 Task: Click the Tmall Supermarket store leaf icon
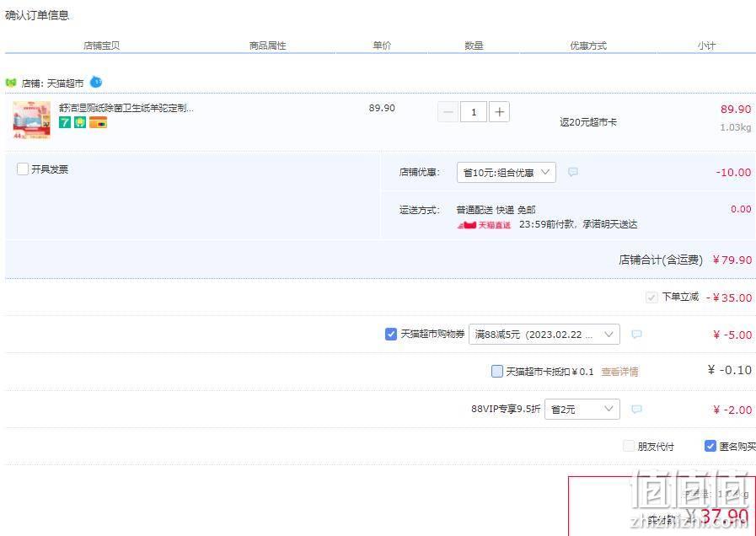pyautogui.click(x=11, y=83)
